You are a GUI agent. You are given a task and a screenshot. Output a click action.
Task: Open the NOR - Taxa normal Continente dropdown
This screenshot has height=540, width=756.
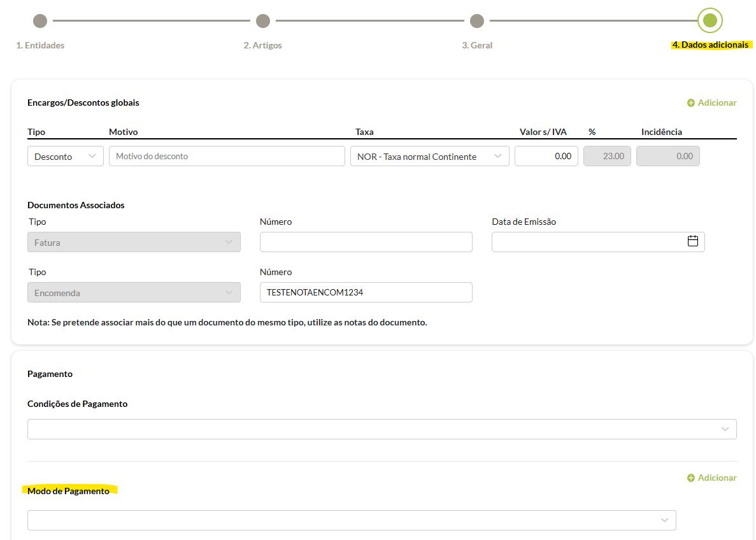coord(429,157)
